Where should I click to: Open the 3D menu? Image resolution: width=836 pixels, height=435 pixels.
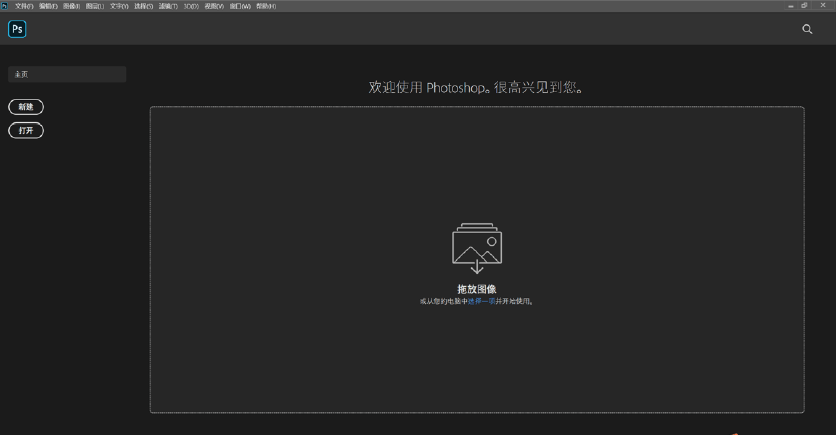pos(191,6)
